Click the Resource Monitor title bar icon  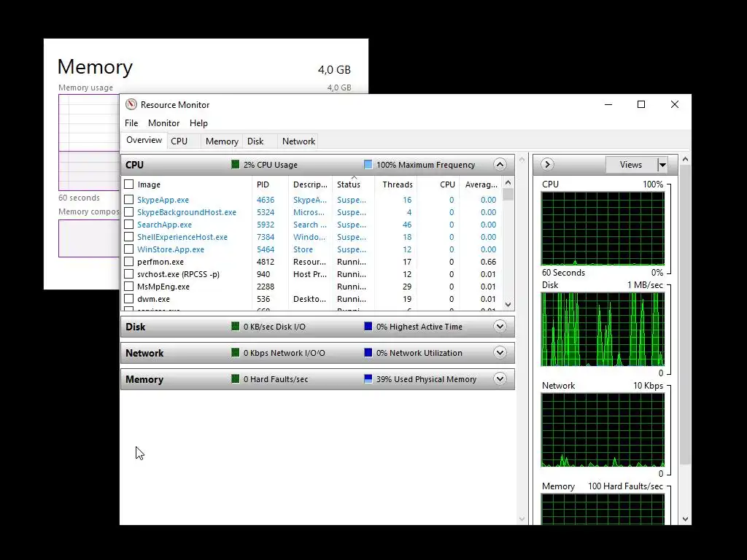tap(131, 104)
